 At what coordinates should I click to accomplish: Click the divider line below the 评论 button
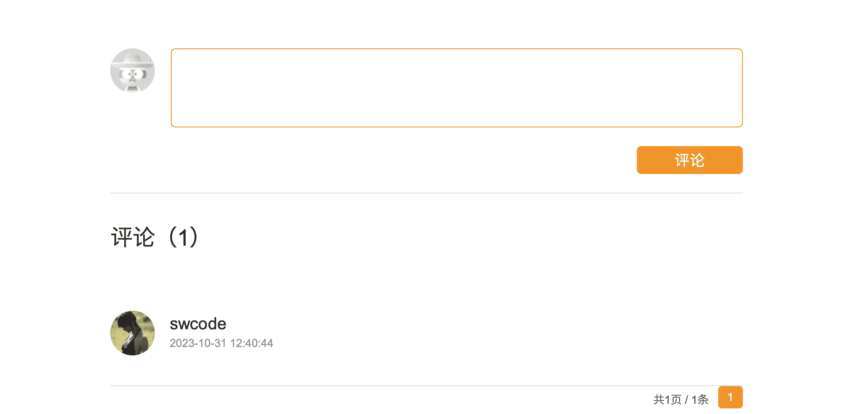(426, 193)
